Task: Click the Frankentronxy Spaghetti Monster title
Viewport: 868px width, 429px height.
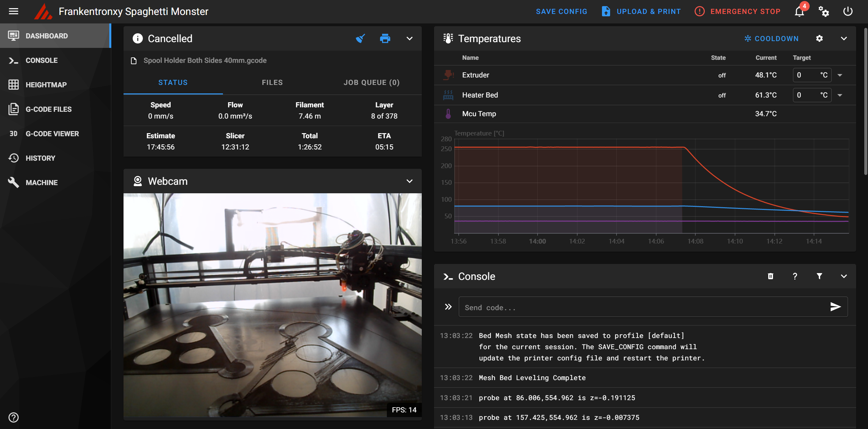Action: pyautogui.click(x=133, y=12)
